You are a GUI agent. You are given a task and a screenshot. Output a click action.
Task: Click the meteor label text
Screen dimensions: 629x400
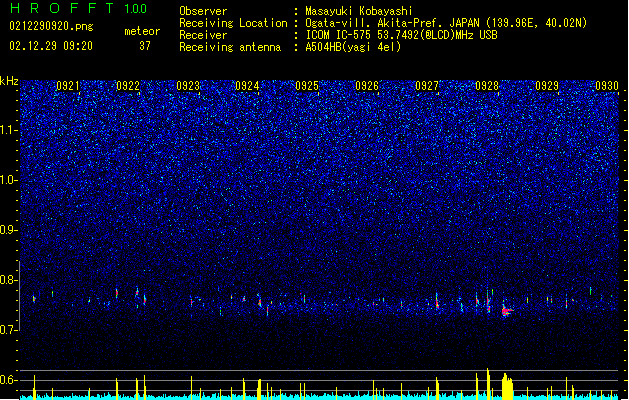(x=142, y=31)
